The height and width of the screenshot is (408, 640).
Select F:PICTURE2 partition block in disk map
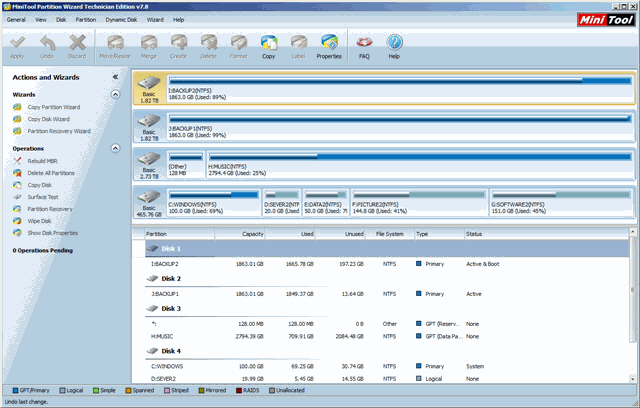click(x=419, y=202)
